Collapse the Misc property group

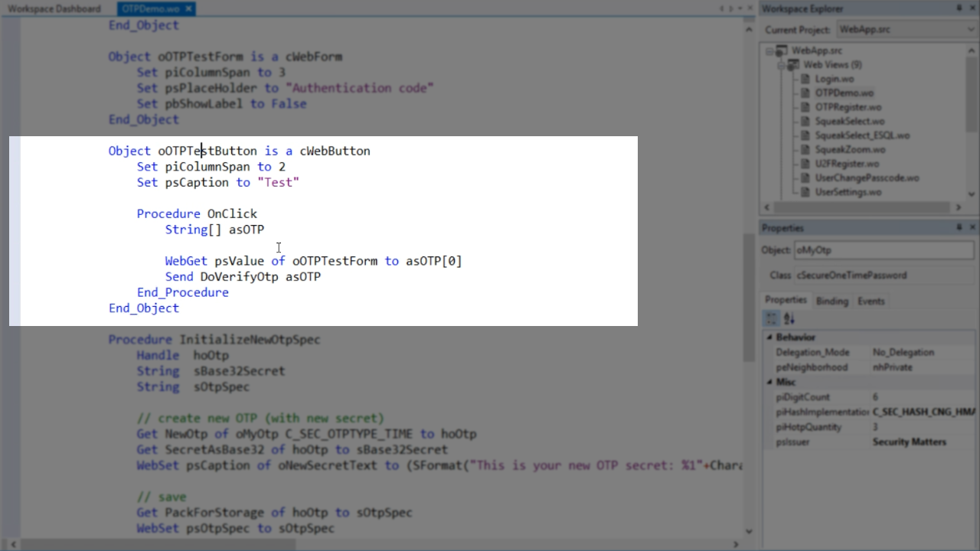769,382
